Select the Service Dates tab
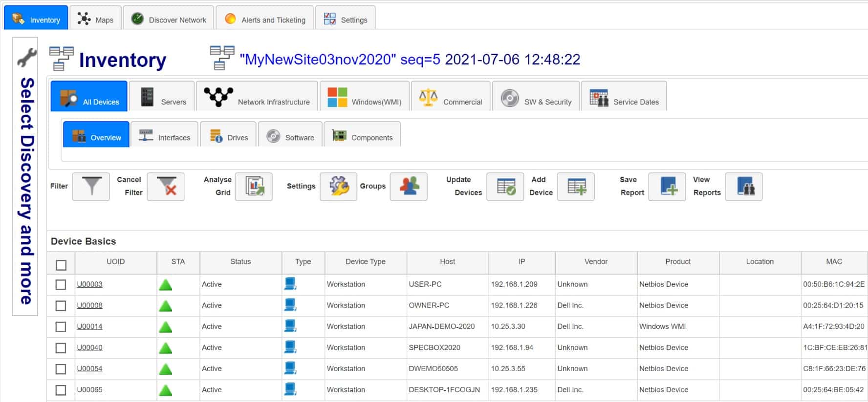 tap(624, 96)
